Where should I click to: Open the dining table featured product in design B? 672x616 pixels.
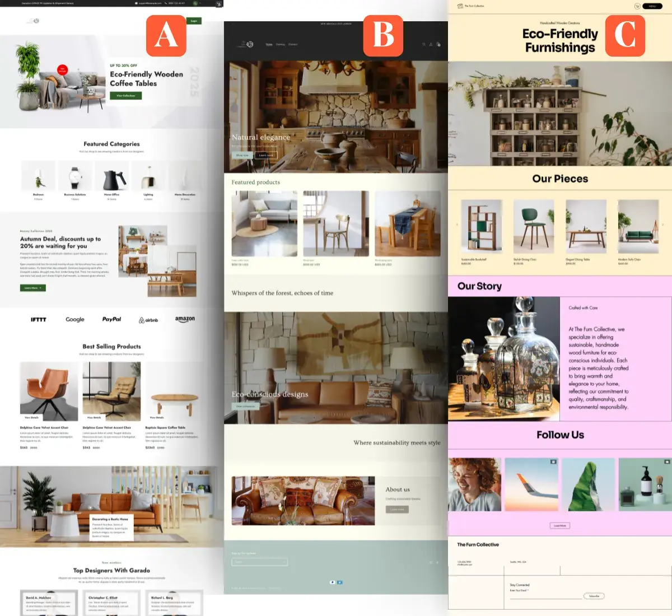click(x=408, y=223)
